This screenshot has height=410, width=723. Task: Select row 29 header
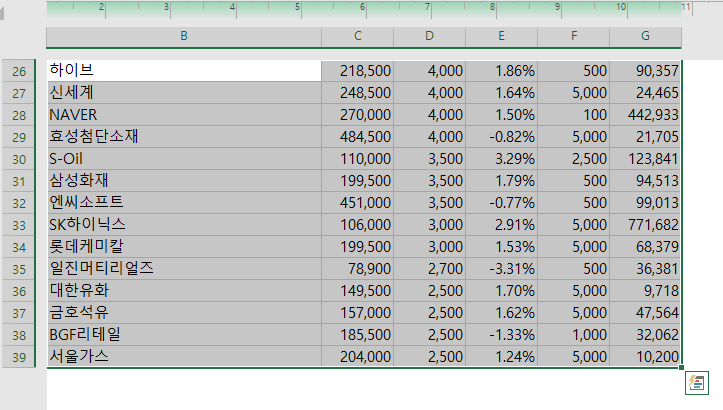(x=18, y=137)
